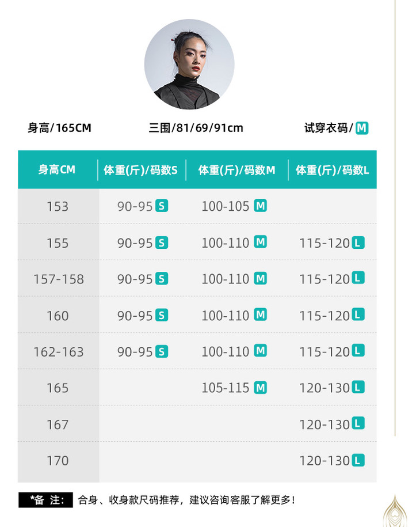Select the 体重(斤)/码数L column header
The width and height of the screenshot is (420, 527).
coord(333,170)
